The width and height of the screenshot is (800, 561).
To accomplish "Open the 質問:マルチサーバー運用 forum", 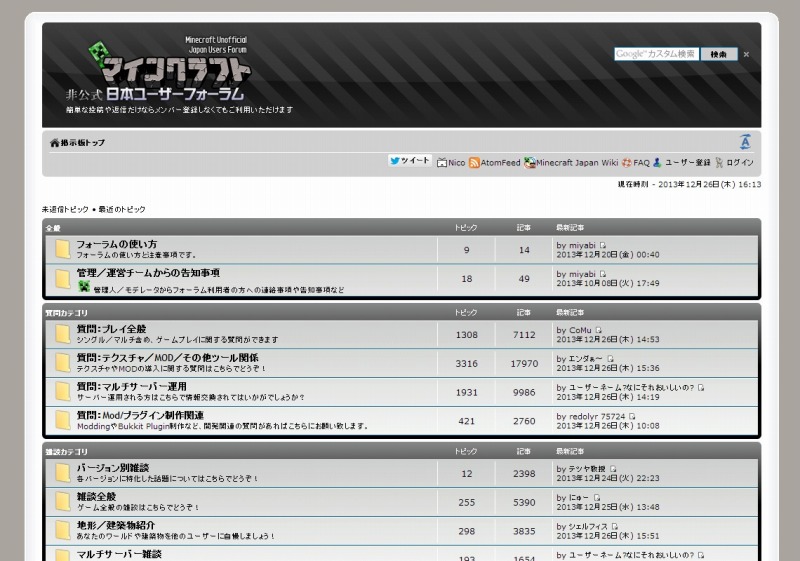I will pyautogui.click(x=132, y=386).
